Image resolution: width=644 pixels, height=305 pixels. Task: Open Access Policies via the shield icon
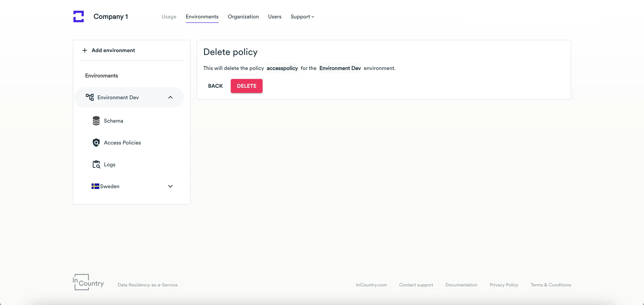coord(96,142)
